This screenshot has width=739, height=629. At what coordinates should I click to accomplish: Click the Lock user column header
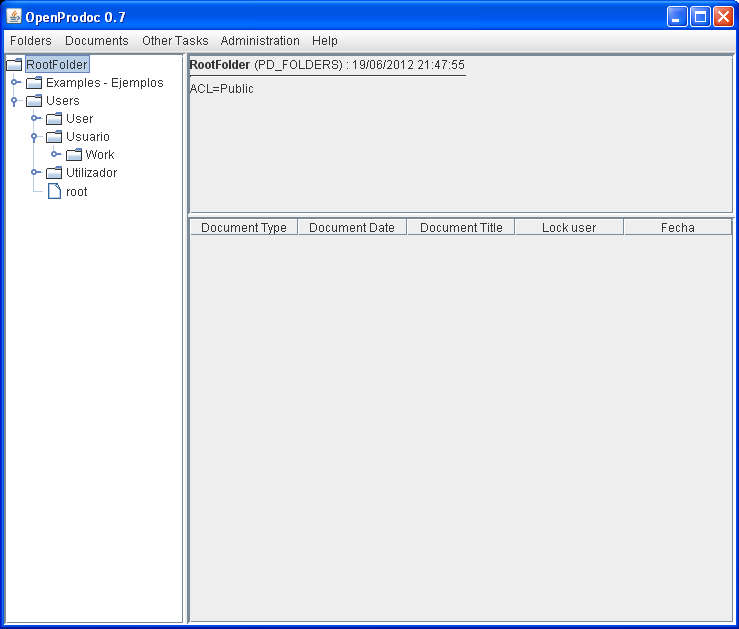[569, 228]
